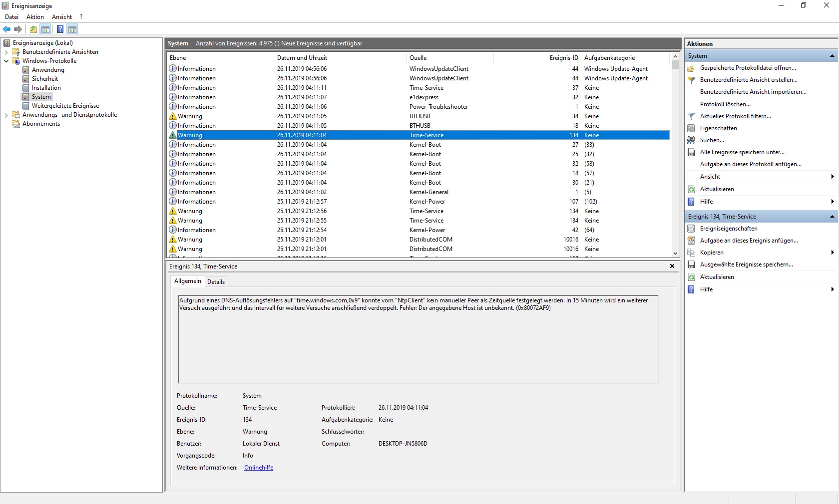Click event list scrollbar up arrow

point(675,57)
